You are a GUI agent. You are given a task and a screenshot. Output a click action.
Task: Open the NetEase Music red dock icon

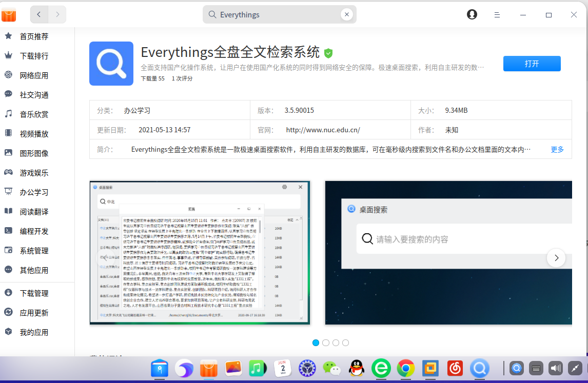coord(455,369)
